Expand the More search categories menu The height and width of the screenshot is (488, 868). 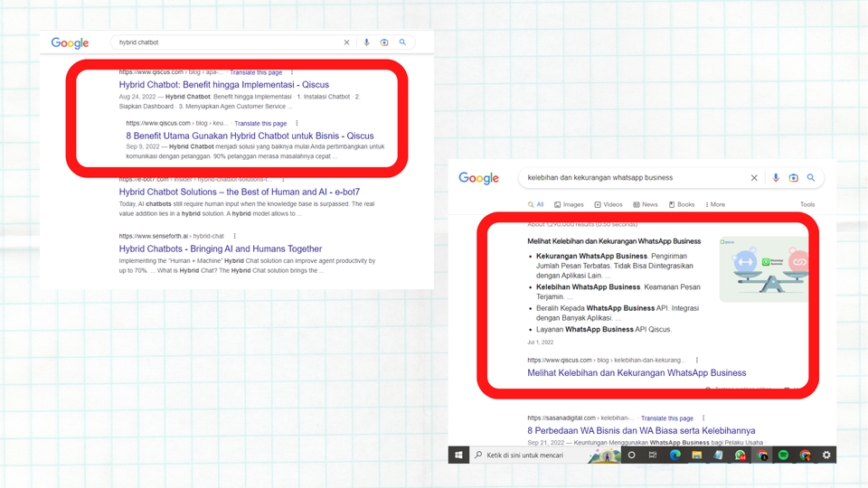[x=715, y=205]
